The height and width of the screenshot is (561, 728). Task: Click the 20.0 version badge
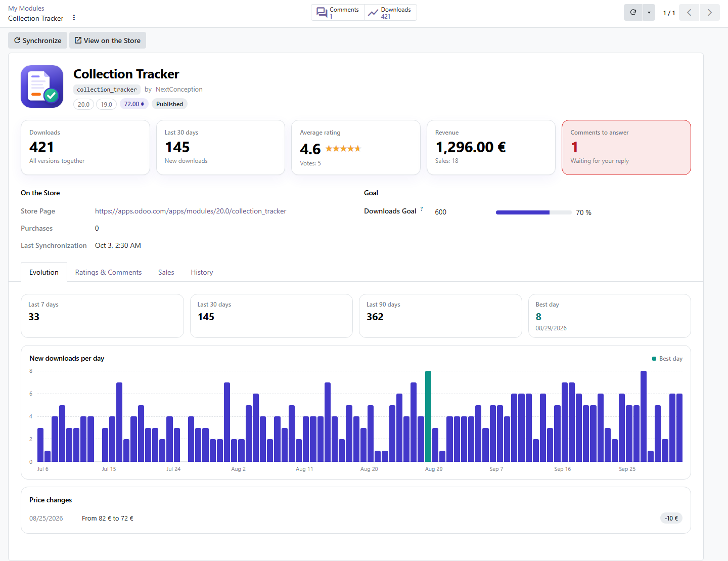tap(83, 104)
